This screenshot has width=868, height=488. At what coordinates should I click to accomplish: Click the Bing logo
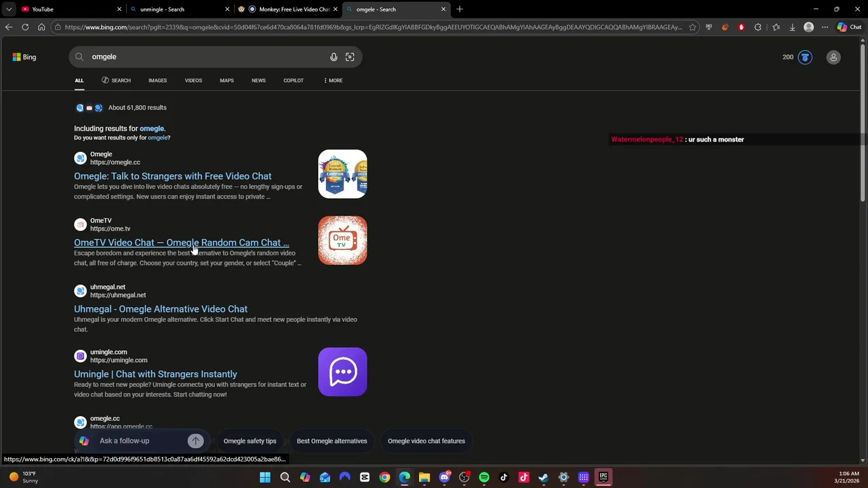coord(24,57)
